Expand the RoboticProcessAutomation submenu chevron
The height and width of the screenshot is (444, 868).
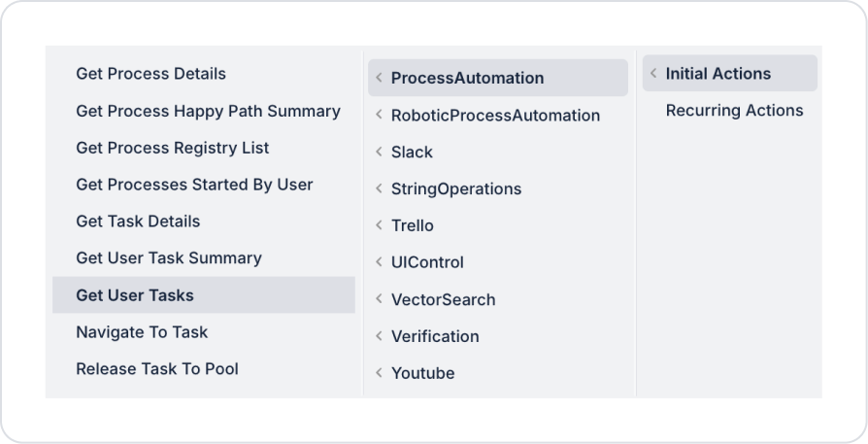[379, 116]
